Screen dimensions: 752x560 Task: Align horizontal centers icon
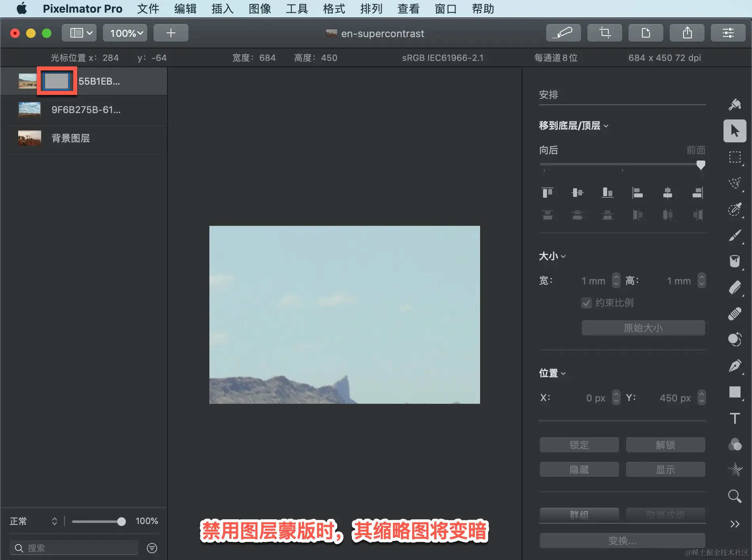[668, 193]
